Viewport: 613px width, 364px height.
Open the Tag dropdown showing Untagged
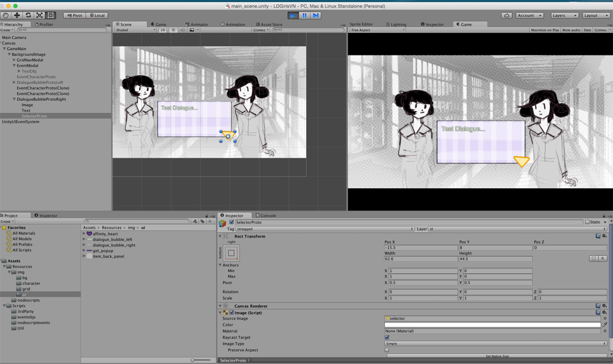click(x=324, y=229)
